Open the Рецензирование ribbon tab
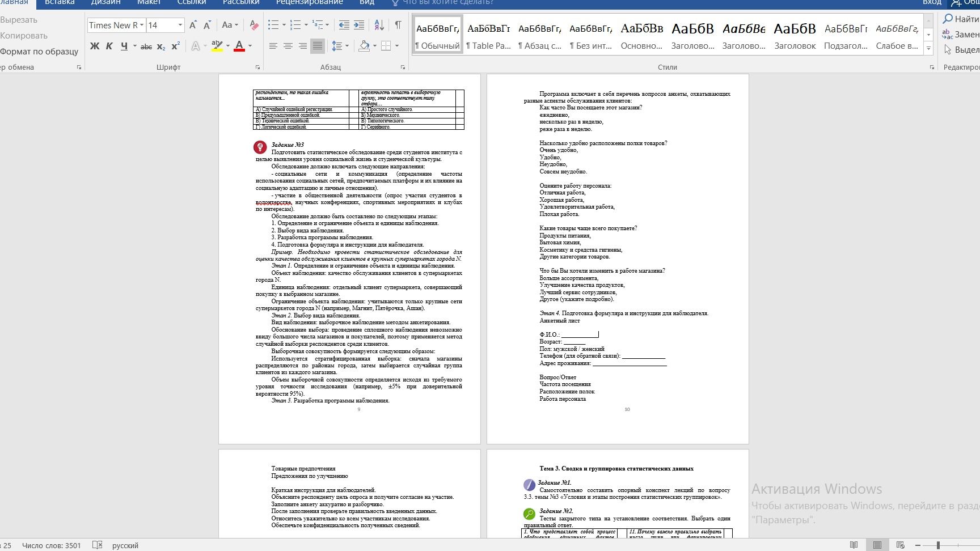 click(x=310, y=3)
